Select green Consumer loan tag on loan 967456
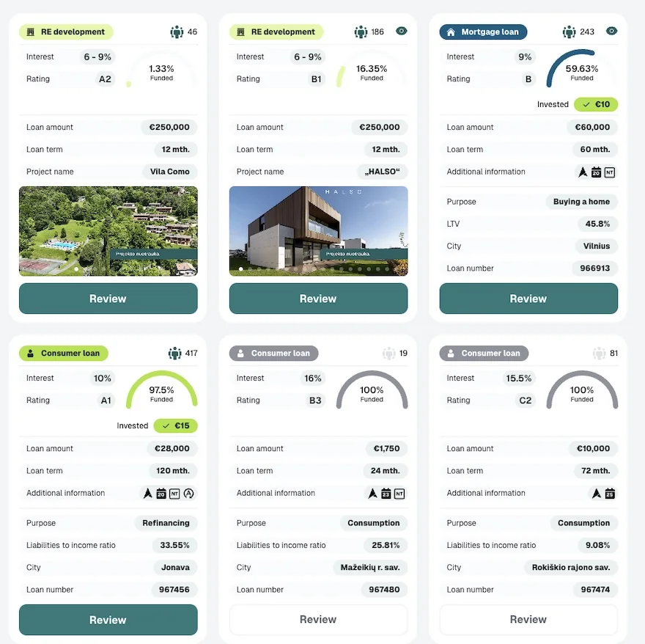Screen dimensions: 645x644 (64, 354)
